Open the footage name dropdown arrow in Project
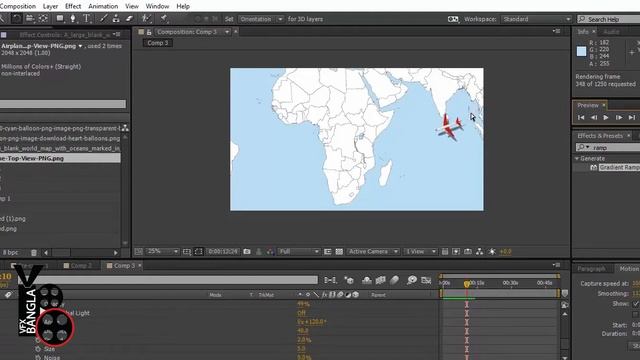640x360 pixels. [x=80, y=46]
